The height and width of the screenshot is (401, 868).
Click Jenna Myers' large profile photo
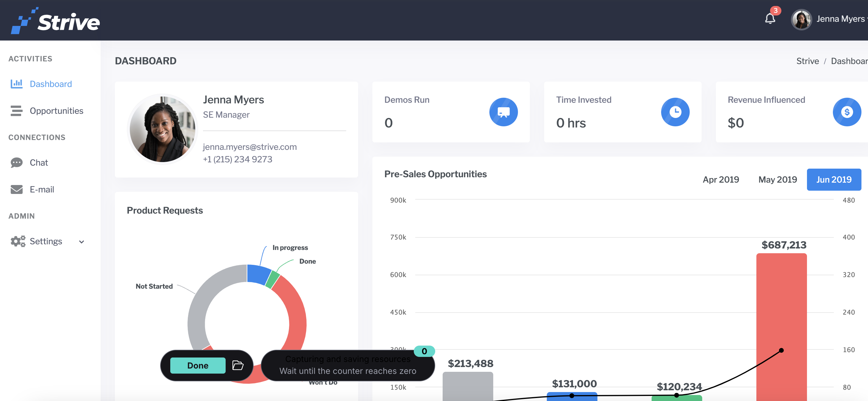[x=163, y=129]
